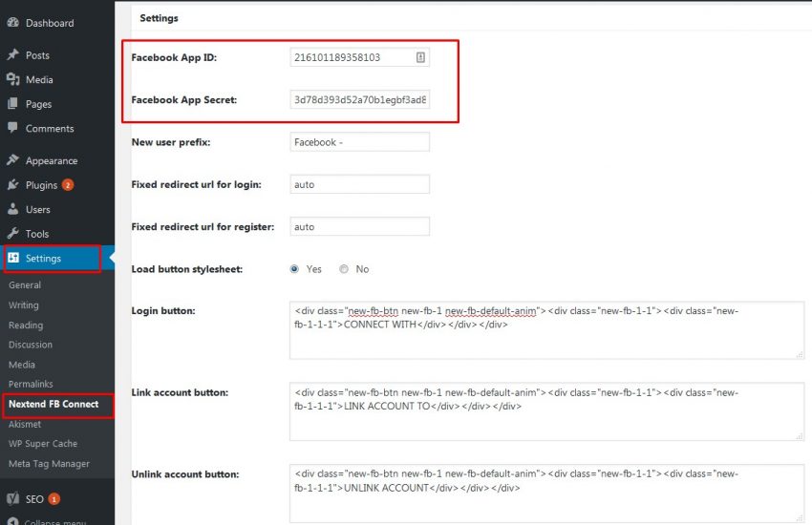Click the Facebook App ID input field
812x525 pixels.
click(359, 57)
